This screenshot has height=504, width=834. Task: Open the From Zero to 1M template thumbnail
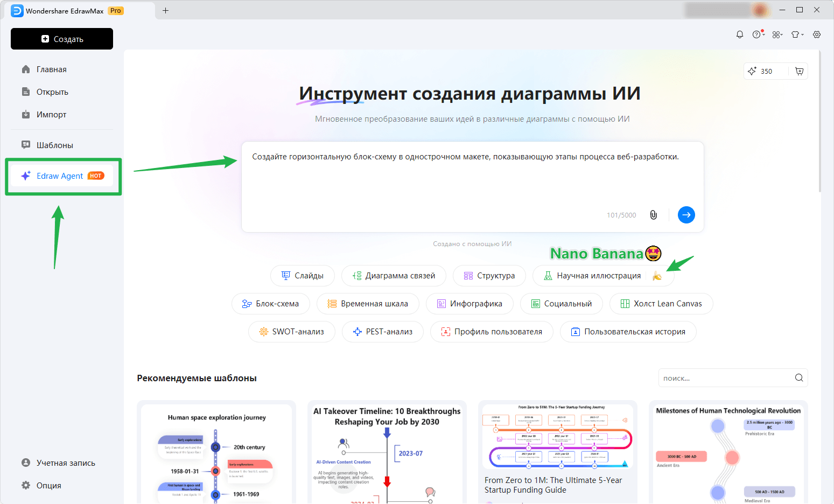coord(557,436)
